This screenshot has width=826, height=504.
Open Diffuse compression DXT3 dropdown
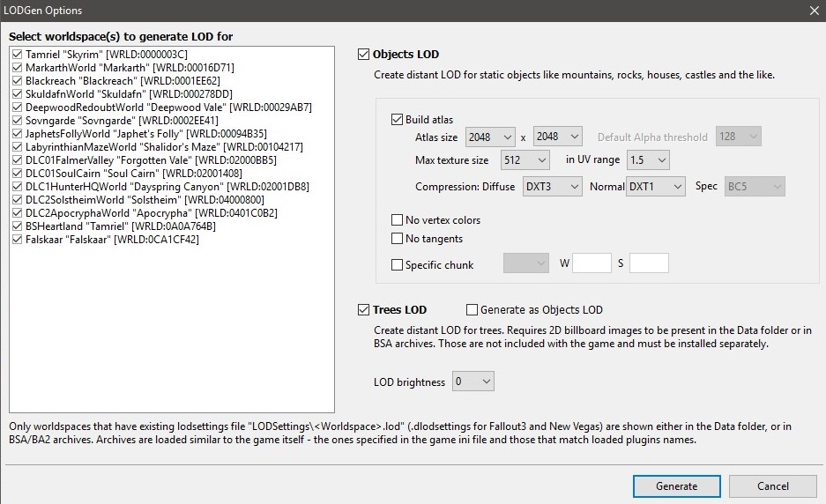point(552,187)
